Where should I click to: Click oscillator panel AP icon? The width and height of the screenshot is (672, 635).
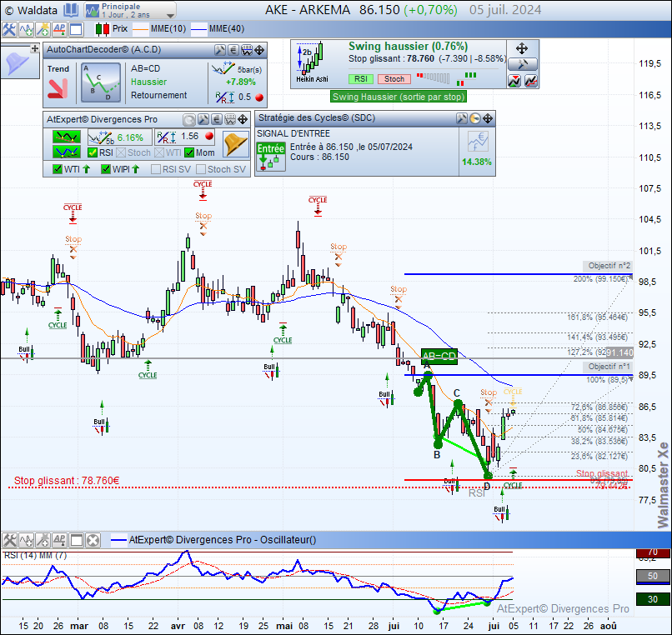[59, 540]
